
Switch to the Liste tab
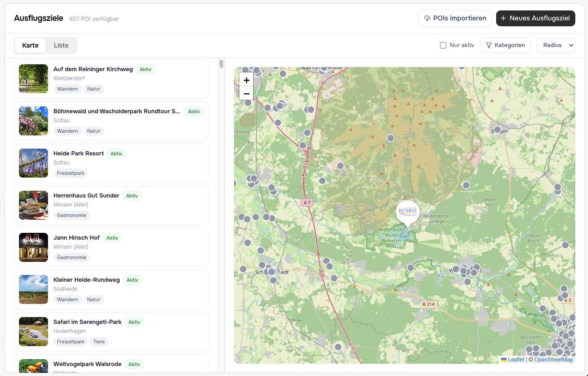point(61,45)
